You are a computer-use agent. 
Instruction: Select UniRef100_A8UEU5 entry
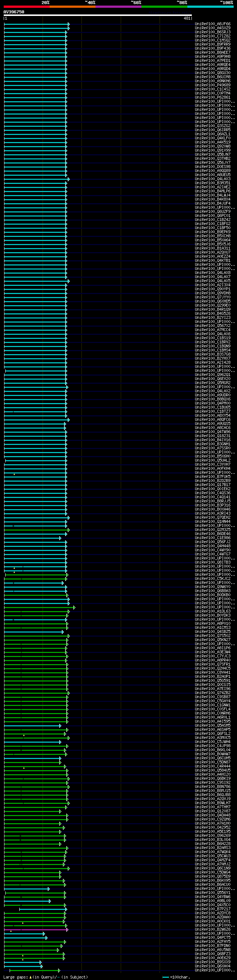[213, 175]
